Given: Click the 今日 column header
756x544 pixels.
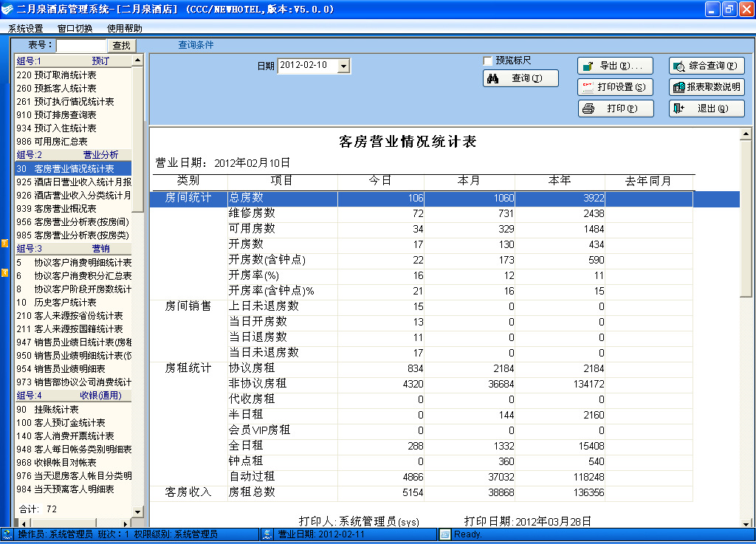Looking at the screenshot, I should [x=380, y=181].
